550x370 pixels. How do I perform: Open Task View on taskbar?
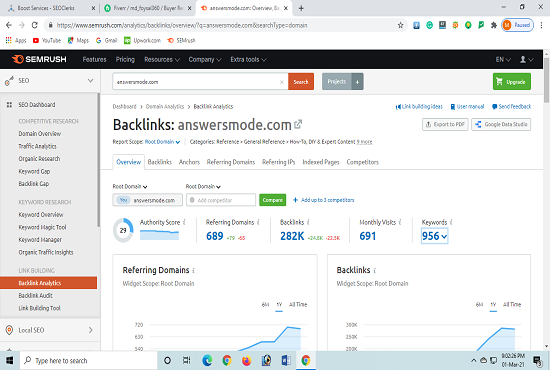tap(187, 360)
